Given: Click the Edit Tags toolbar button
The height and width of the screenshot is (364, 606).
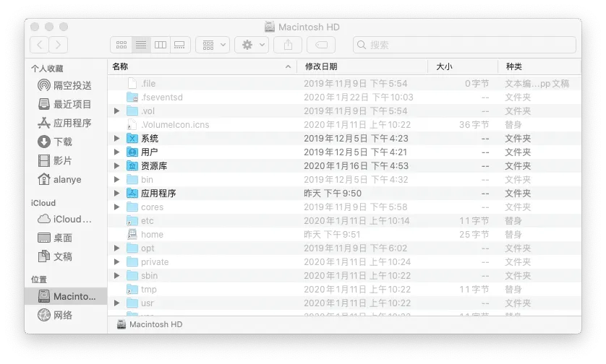Looking at the screenshot, I should 321,45.
